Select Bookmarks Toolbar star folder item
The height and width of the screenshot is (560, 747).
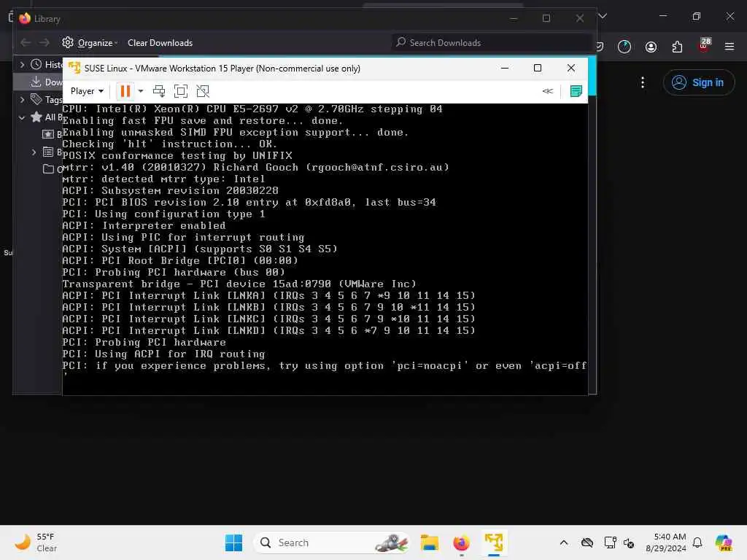pyautogui.click(x=52, y=134)
